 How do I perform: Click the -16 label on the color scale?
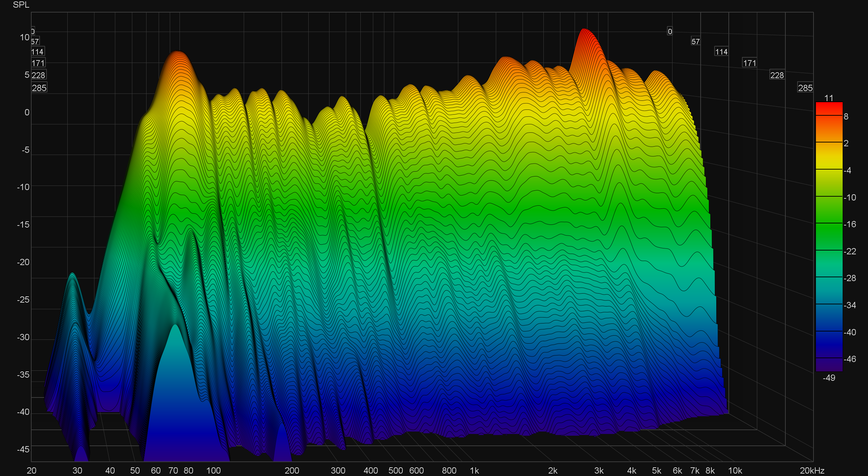850,224
